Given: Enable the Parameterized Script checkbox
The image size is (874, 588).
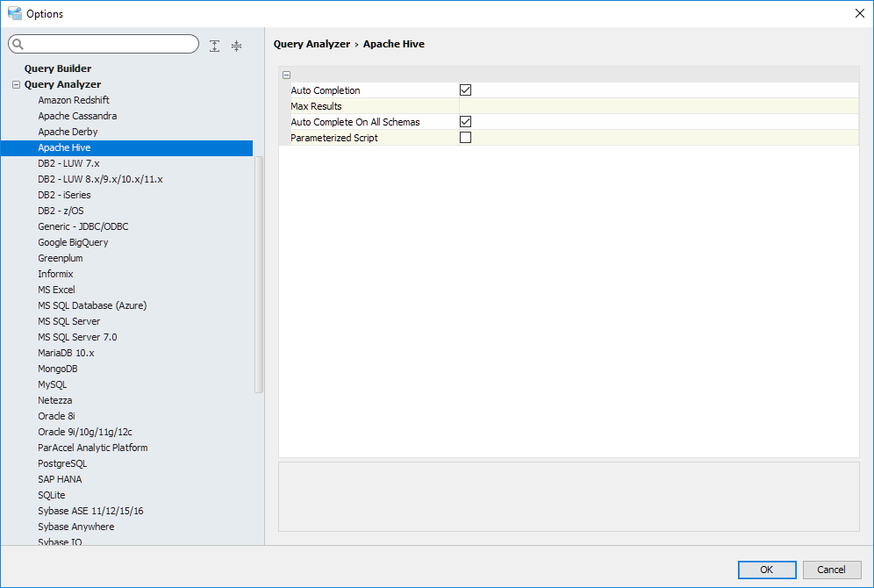Looking at the screenshot, I should [466, 138].
